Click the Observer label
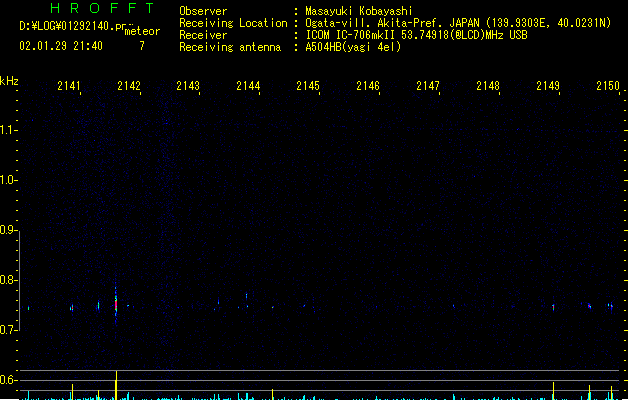Screen dimensions: 629x400 click(x=203, y=11)
